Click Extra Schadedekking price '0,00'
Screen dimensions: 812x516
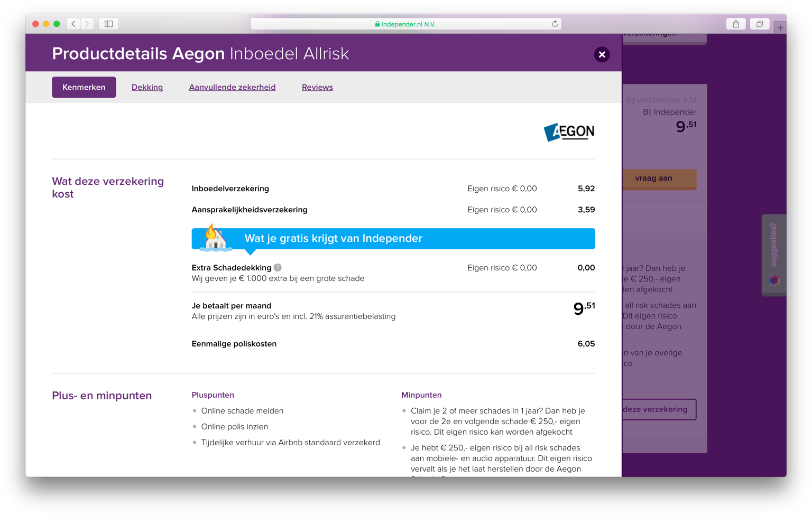[x=586, y=268]
